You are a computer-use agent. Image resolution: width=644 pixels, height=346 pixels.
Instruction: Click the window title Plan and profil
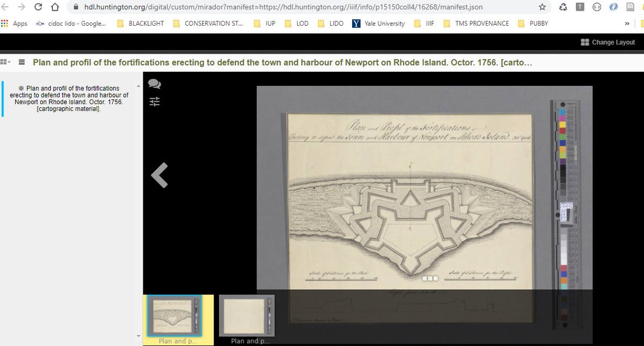click(x=282, y=62)
